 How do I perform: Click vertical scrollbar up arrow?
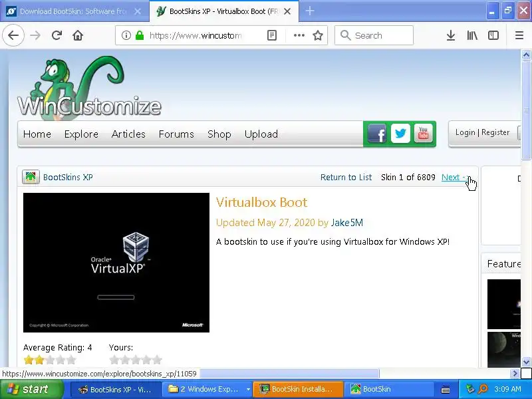[x=526, y=55]
